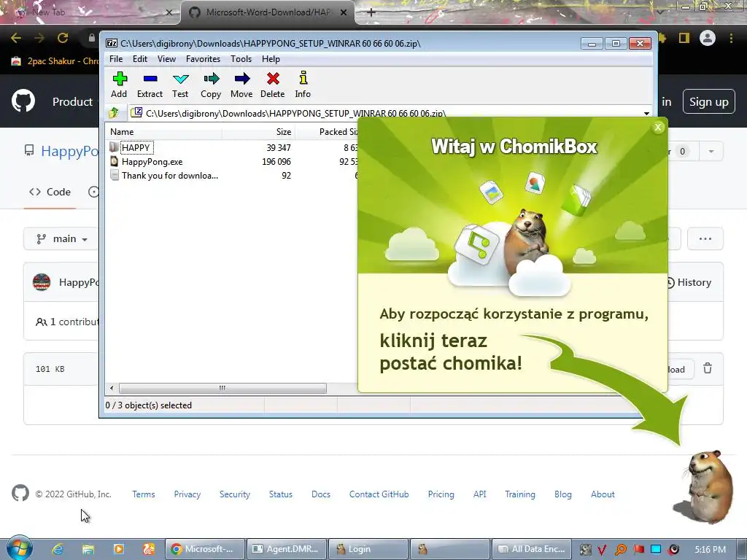747x560 pixels.
Task: Open the Windows Start button
Action: (x=19, y=548)
